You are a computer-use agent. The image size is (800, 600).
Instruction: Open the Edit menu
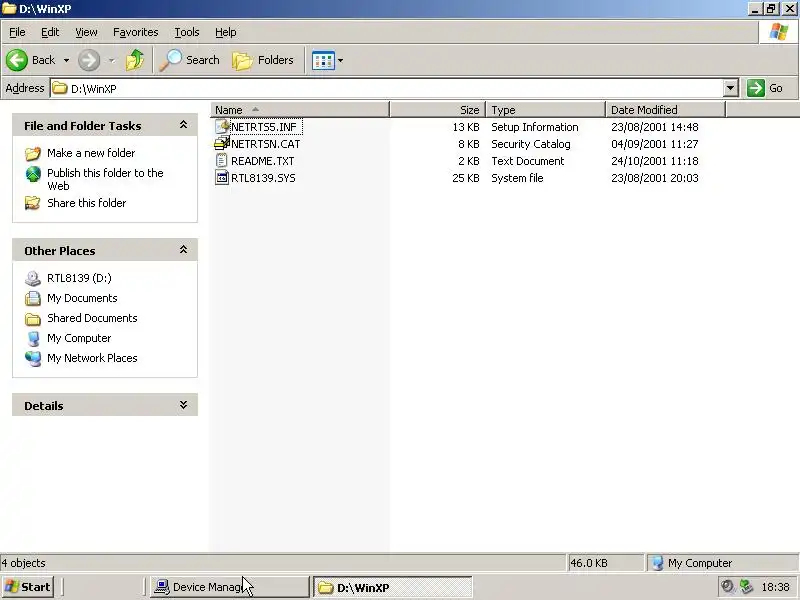pos(50,32)
